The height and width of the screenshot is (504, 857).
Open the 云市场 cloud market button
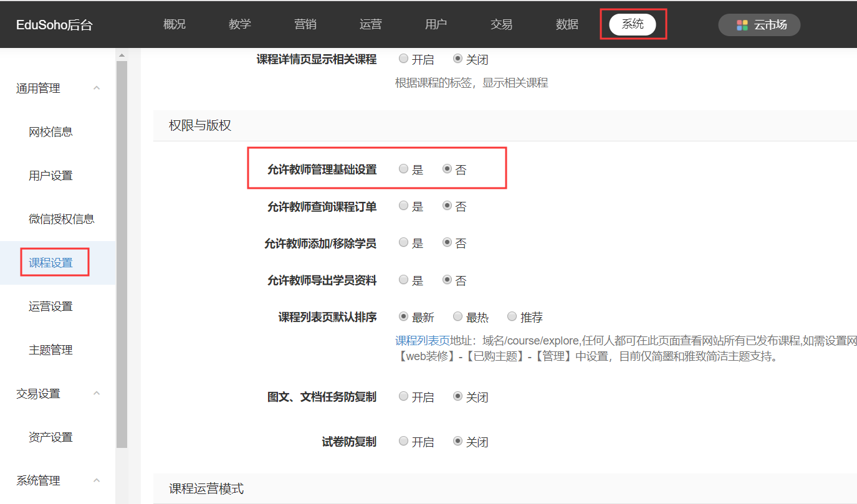coord(759,25)
